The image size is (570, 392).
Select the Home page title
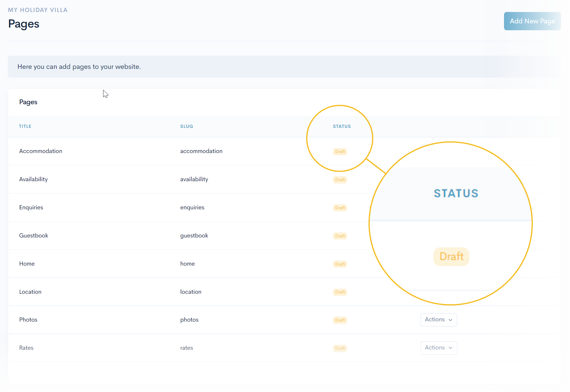[27, 264]
